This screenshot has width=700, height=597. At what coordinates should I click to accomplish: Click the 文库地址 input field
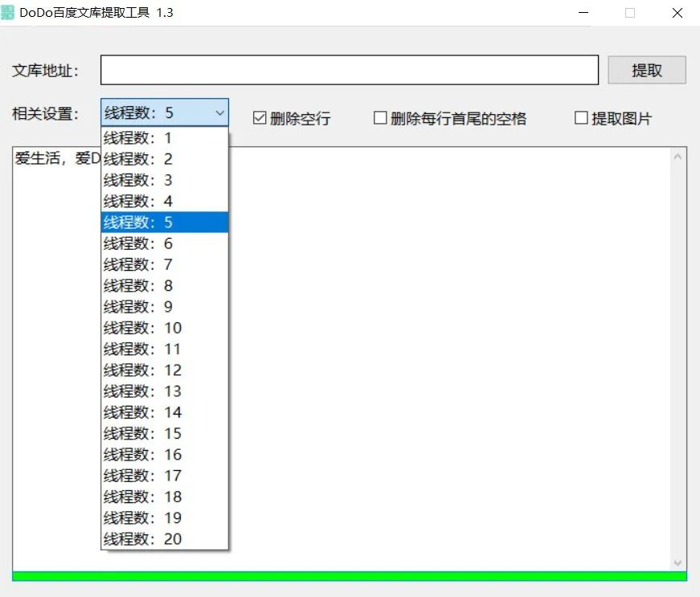[x=349, y=70]
